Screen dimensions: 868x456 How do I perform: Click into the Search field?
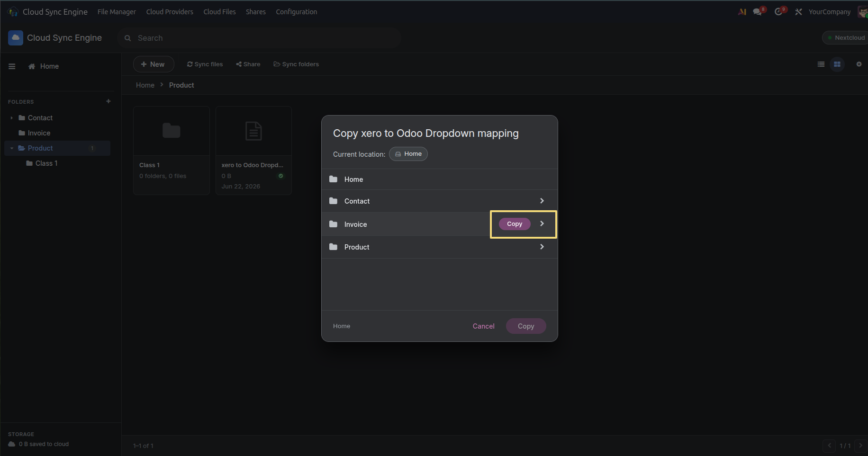[260, 38]
